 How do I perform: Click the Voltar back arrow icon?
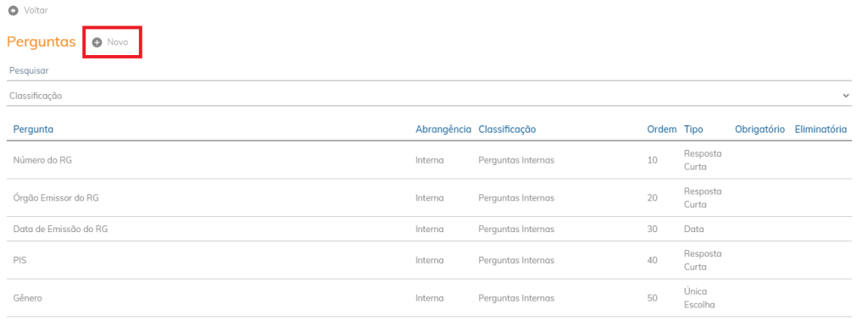14,10
